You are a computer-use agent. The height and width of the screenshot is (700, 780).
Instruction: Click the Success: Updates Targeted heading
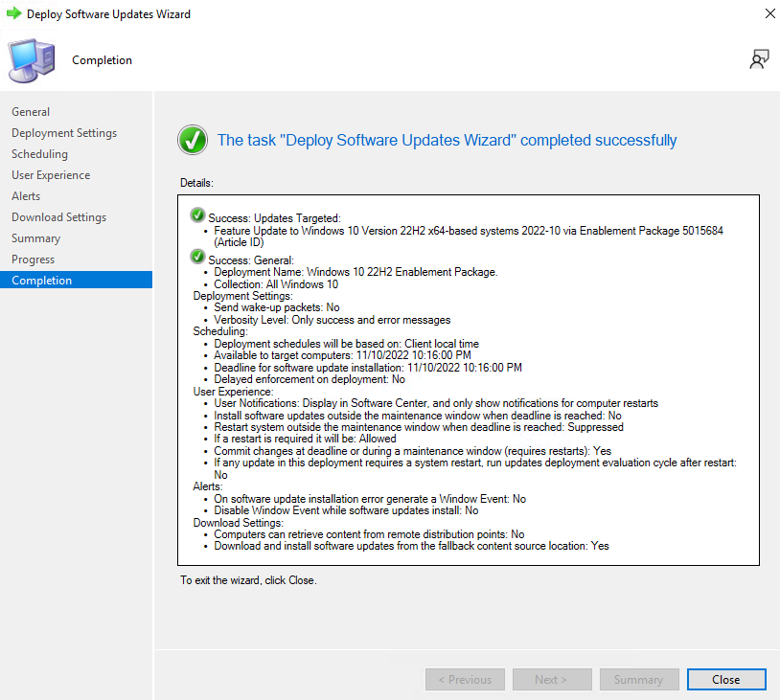(x=275, y=218)
